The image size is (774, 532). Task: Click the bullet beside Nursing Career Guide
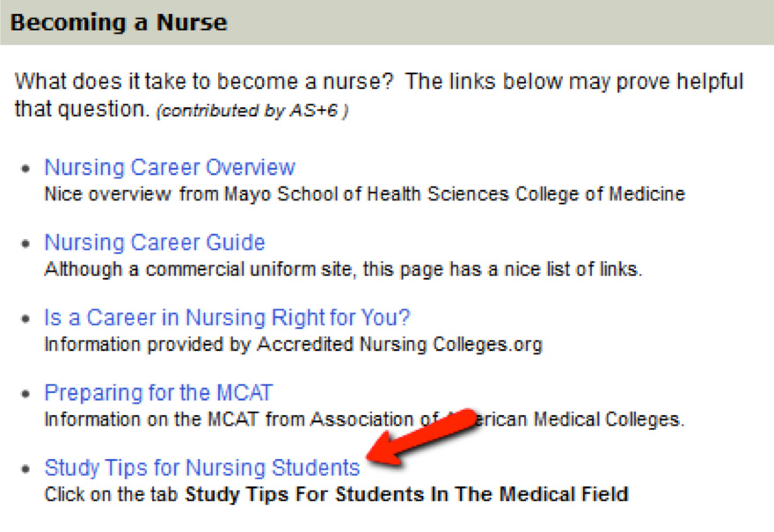(26, 244)
